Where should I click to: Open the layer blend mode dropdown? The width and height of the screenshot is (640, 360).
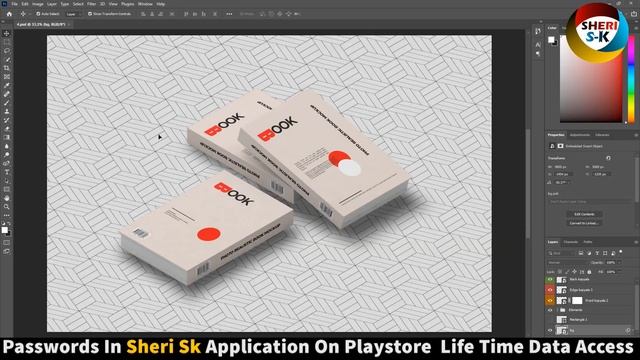tap(568, 262)
